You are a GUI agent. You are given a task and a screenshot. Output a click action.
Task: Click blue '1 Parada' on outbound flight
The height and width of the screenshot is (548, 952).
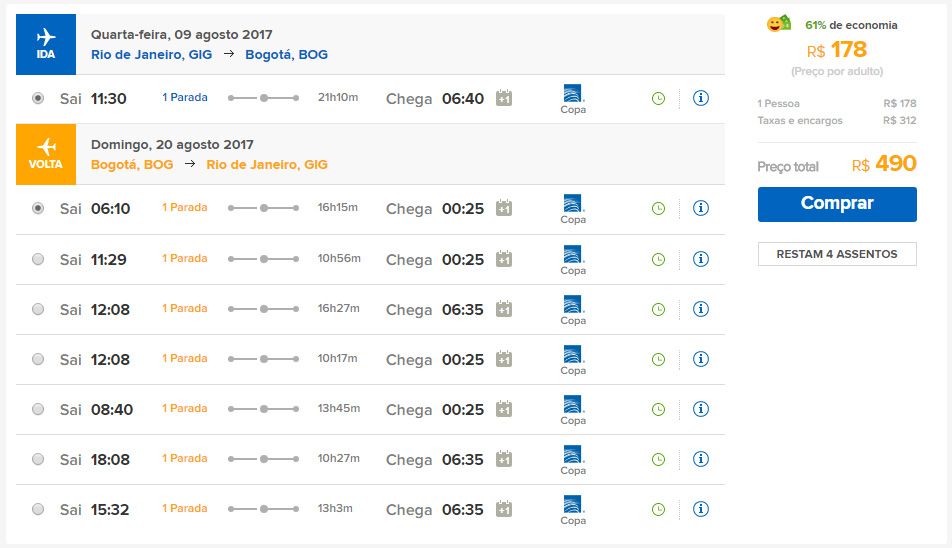point(185,97)
